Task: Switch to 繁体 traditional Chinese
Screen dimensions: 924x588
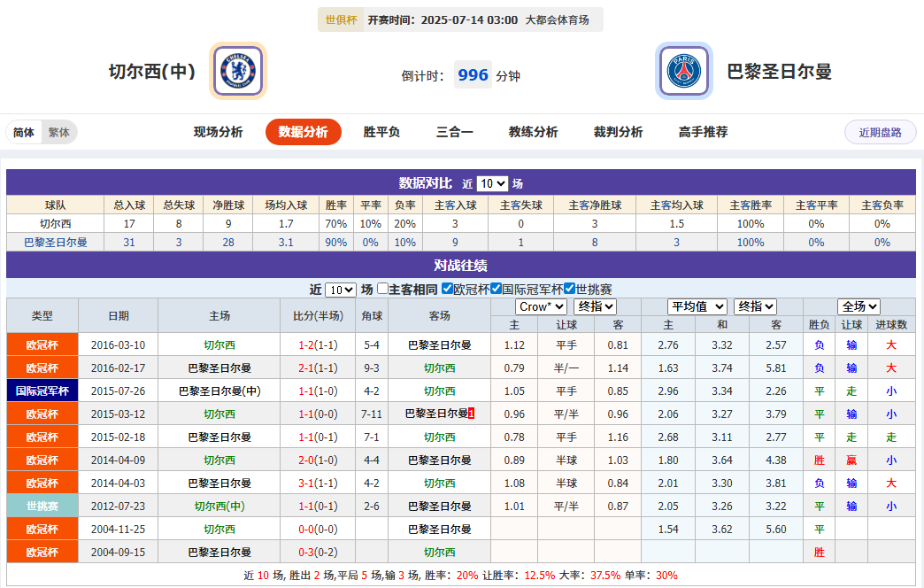Action: [59, 132]
